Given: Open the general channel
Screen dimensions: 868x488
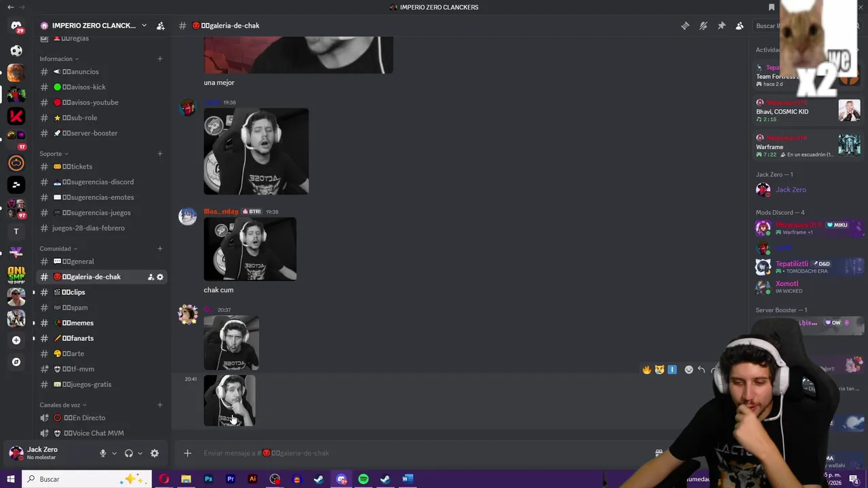Looking at the screenshot, I should tap(102, 262).
